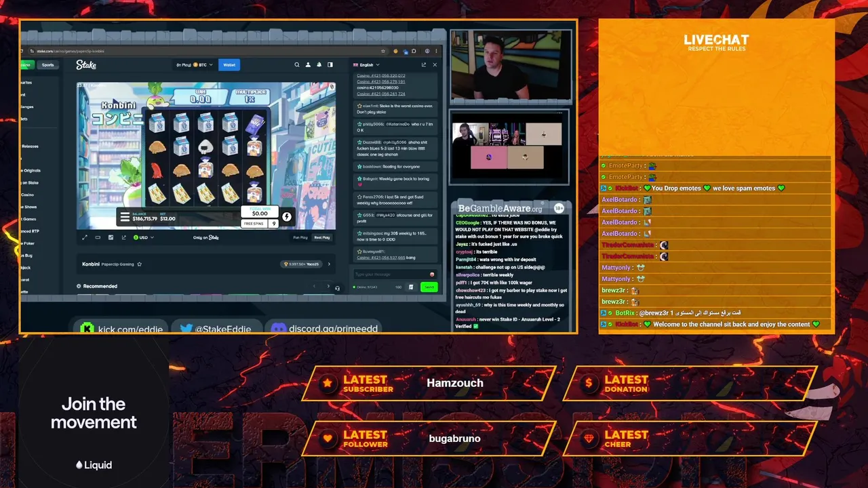This screenshot has width=868, height=488.
Task: Click the Paperclip Gaming provider link
Action: tap(119, 264)
